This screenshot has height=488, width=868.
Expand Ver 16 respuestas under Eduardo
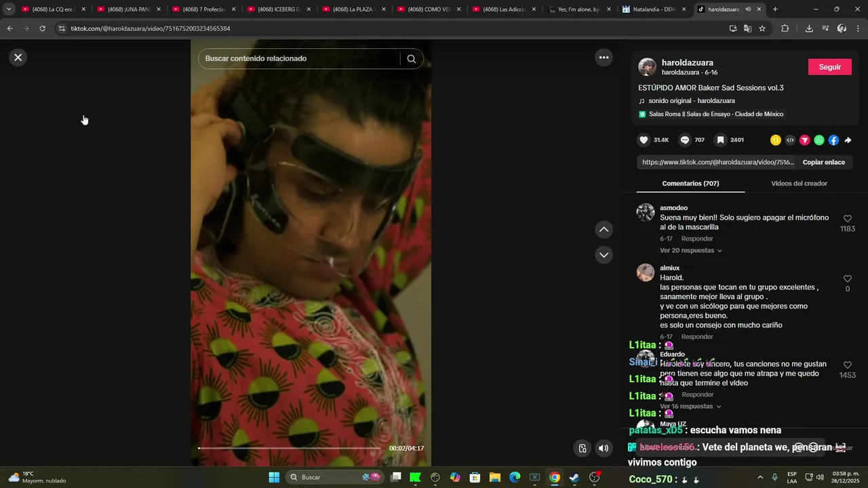tap(690, 407)
